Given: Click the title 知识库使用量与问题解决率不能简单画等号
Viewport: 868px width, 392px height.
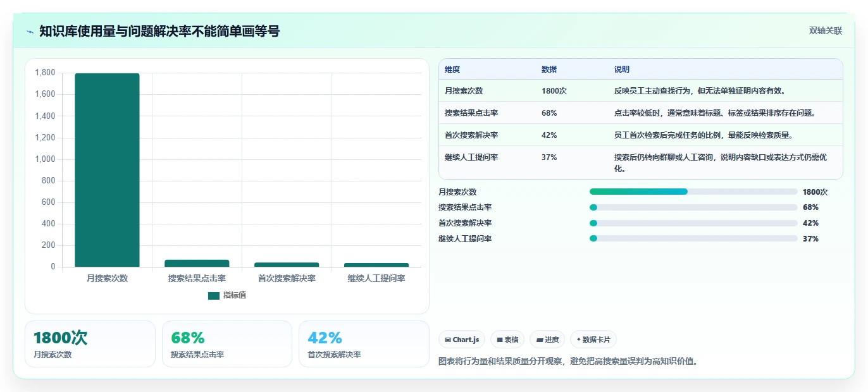Looking at the screenshot, I should [x=159, y=32].
